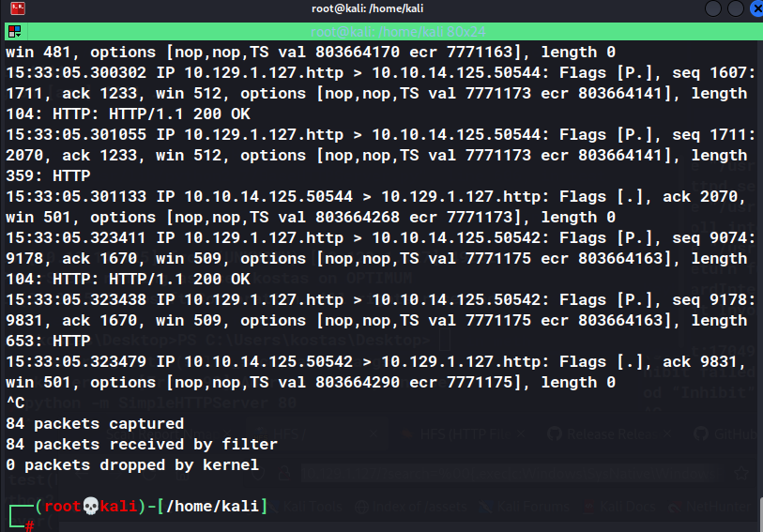Click the '653: HTTP' length text

[48, 341]
